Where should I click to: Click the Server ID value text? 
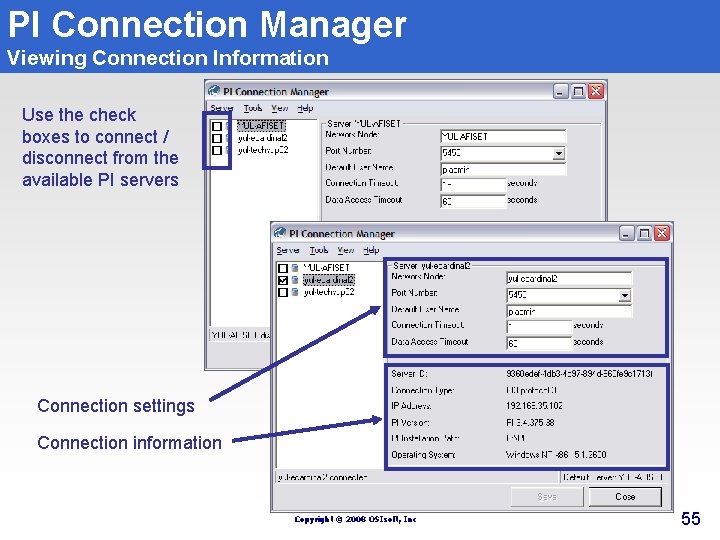tap(579, 374)
